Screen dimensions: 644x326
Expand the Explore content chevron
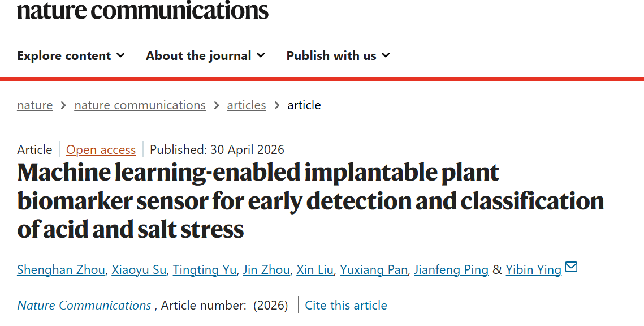tap(120, 55)
